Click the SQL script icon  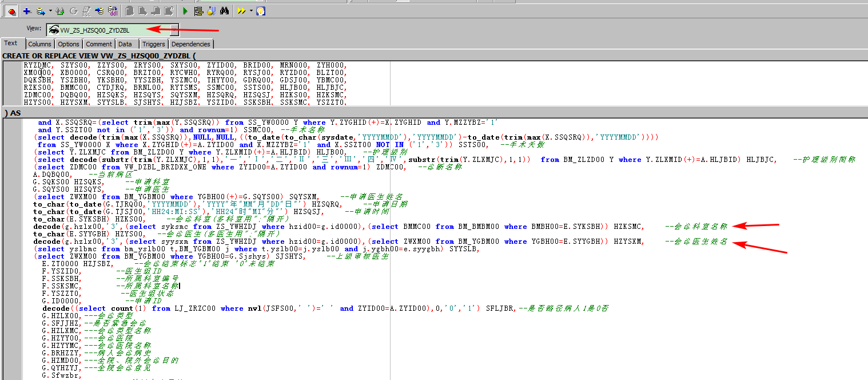click(x=86, y=11)
